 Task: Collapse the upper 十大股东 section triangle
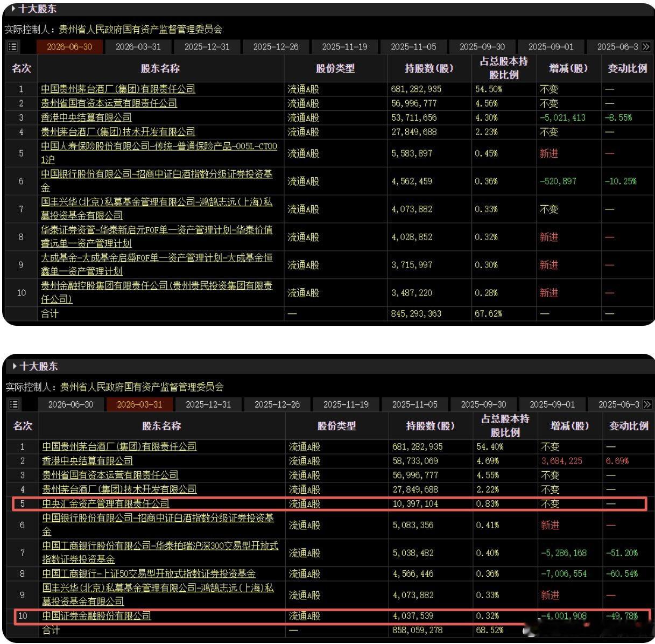[x=13, y=9]
